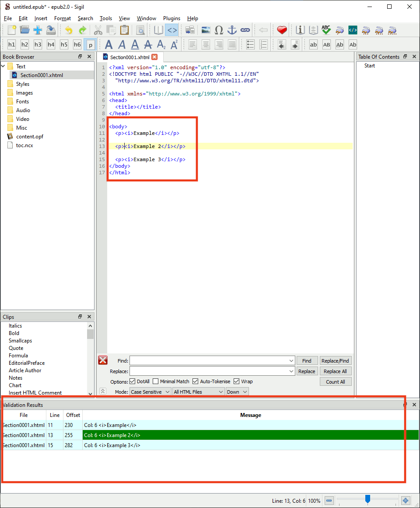Viewport: 420px width, 508px height.
Task: Select the Section0001.xhtml editor tab
Action: [130, 57]
